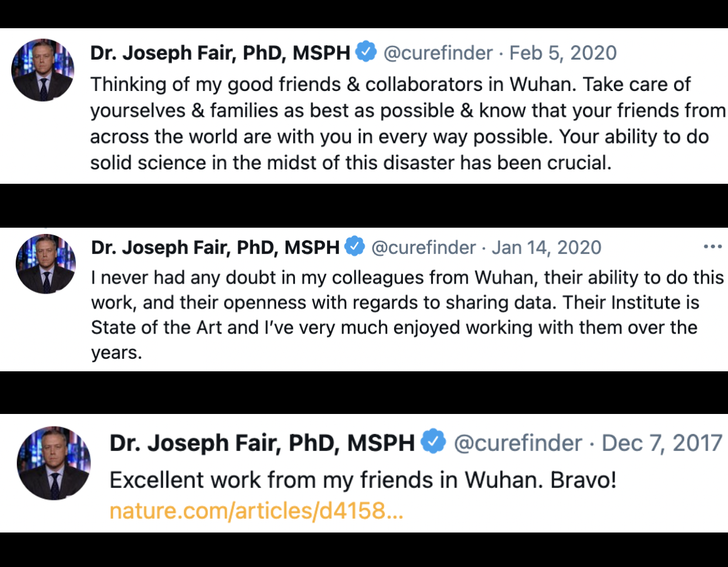The width and height of the screenshot is (728, 567).
Task: Open the more options ellipsis on Jan 14 tweet
Action: (713, 247)
